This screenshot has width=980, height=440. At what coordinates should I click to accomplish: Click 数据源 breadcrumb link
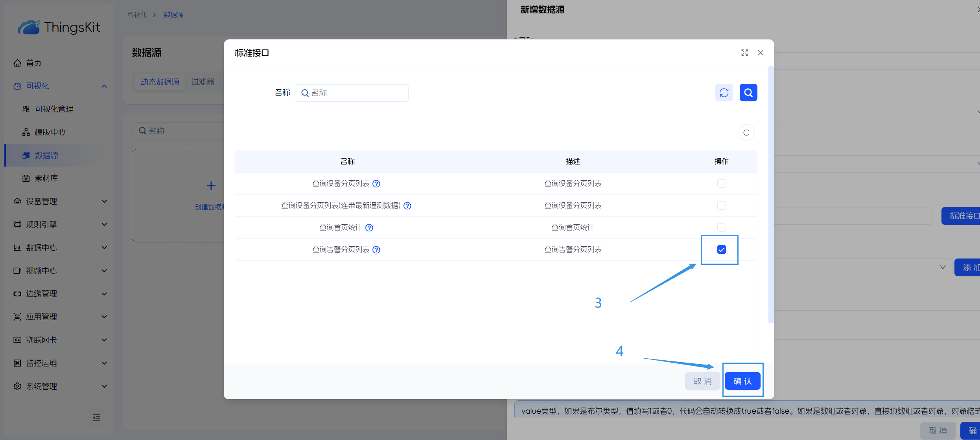click(173, 15)
